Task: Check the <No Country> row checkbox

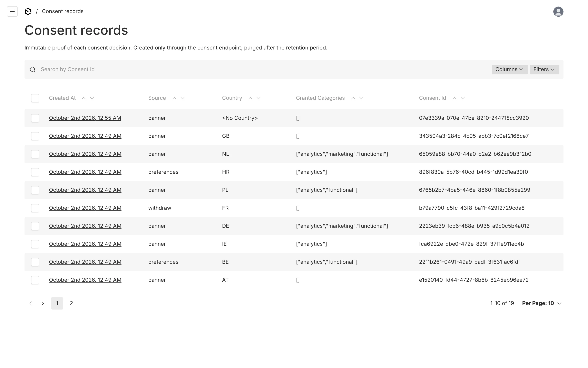Action: [35, 118]
